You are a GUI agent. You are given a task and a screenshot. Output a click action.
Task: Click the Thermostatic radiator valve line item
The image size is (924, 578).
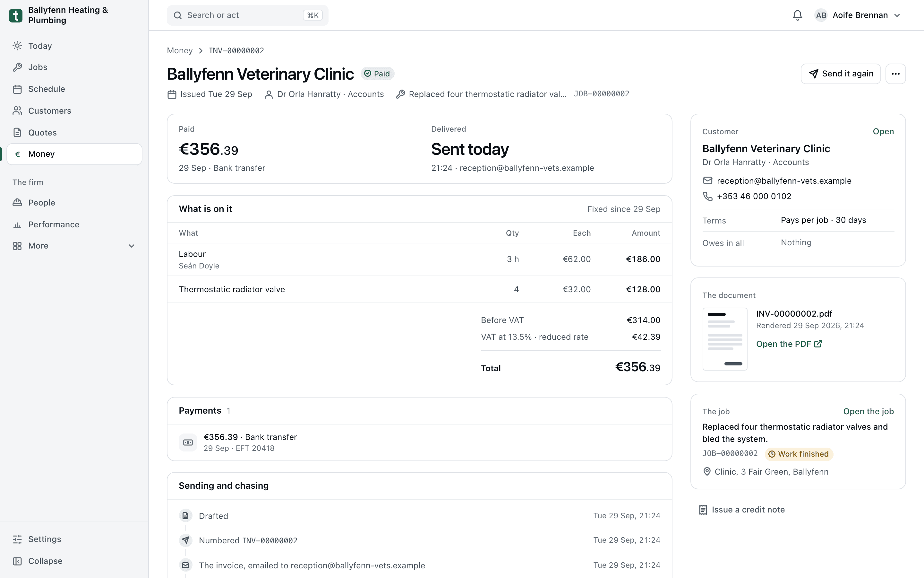click(x=419, y=289)
